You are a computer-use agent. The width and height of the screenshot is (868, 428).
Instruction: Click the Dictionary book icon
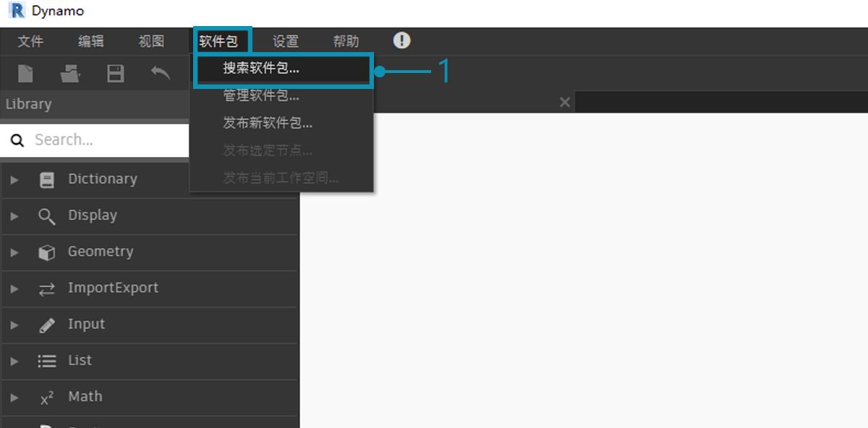pyautogui.click(x=47, y=180)
